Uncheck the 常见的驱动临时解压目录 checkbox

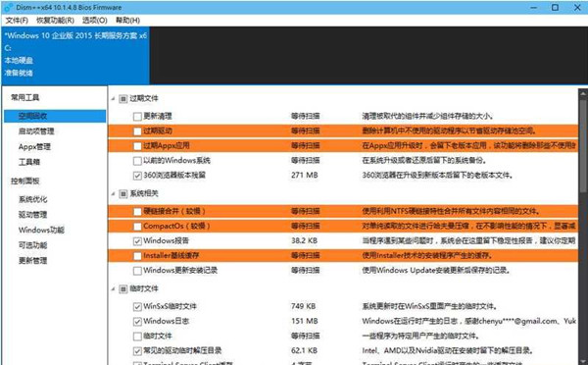137,350
